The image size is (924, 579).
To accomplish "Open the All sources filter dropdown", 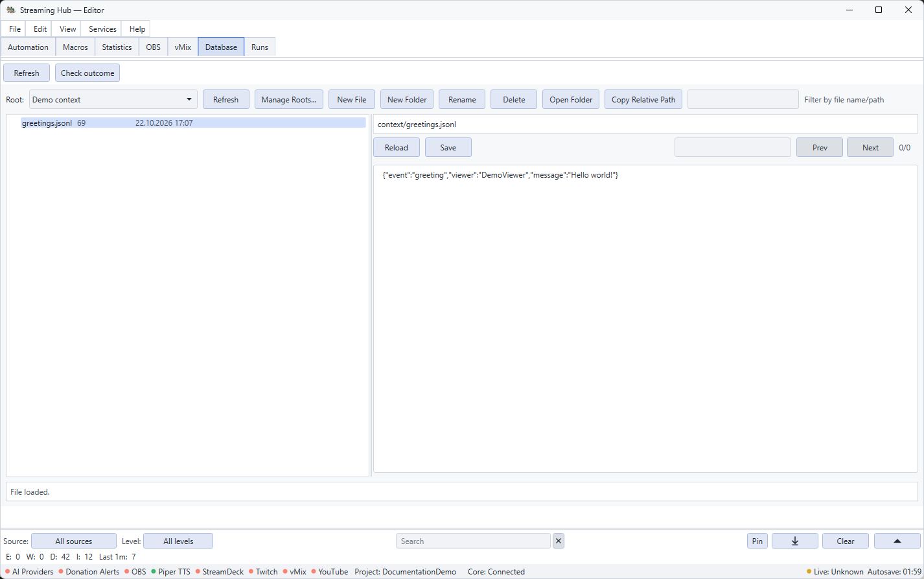I will coord(74,541).
